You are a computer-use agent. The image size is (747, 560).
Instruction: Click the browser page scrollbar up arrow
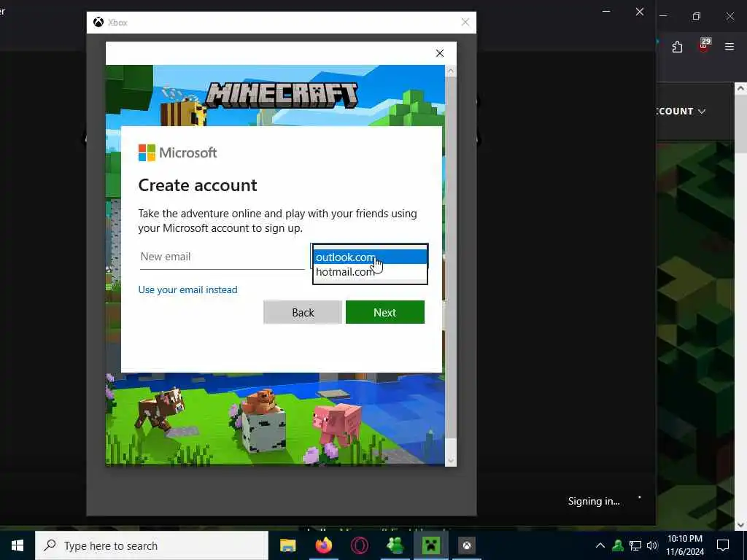click(x=740, y=88)
